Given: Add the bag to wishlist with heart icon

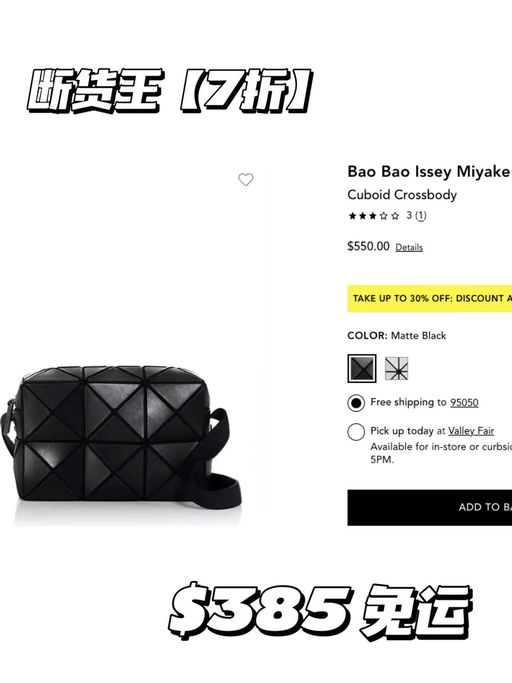Looking at the screenshot, I should point(245,179).
